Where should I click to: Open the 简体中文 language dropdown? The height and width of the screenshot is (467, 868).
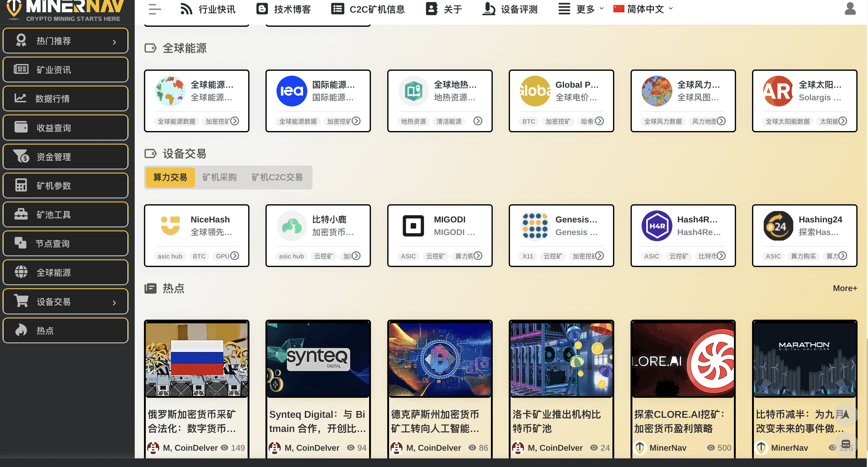pyautogui.click(x=643, y=9)
